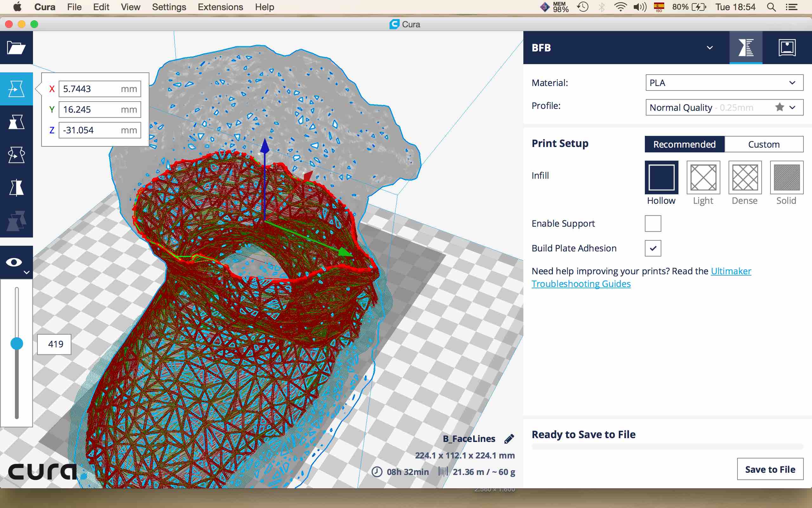Image resolution: width=812 pixels, height=508 pixels.
Task: Open the Profile Normal Quality dropdown
Action: pos(724,108)
